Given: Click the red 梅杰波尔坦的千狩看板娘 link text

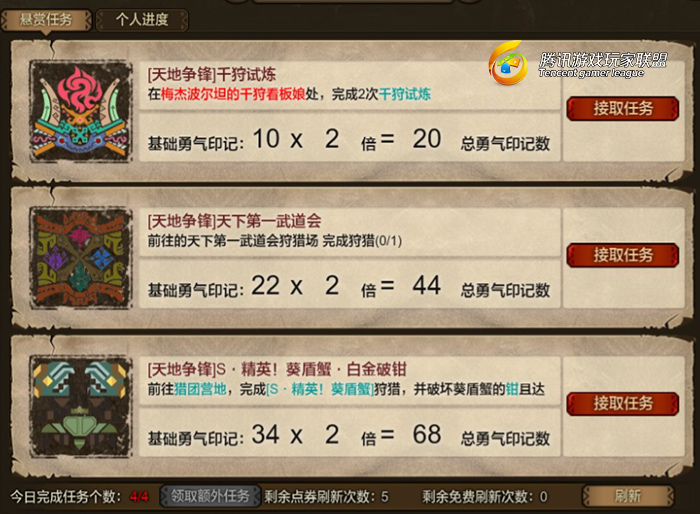Looking at the screenshot, I should click(233, 94).
